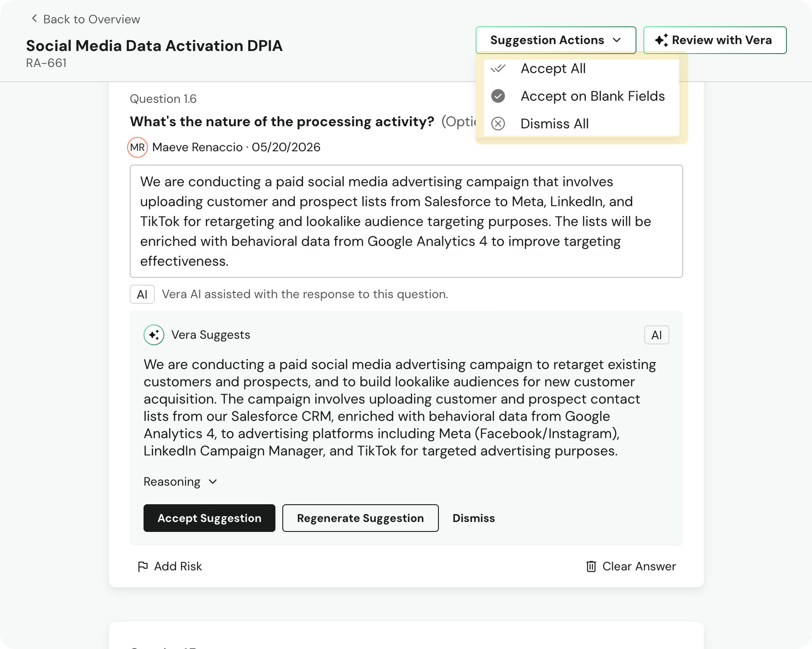Go back via the Back to Overview link

tap(86, 19)
